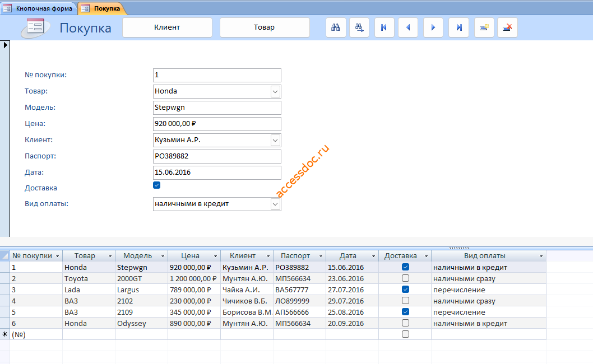Click the Odyssey model cell
This screenshot has height=364, width=593.
(x=141, y=324)
